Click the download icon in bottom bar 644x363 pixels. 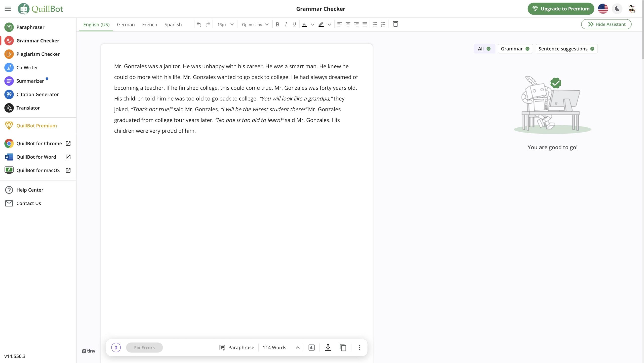[x=328, y=347]
